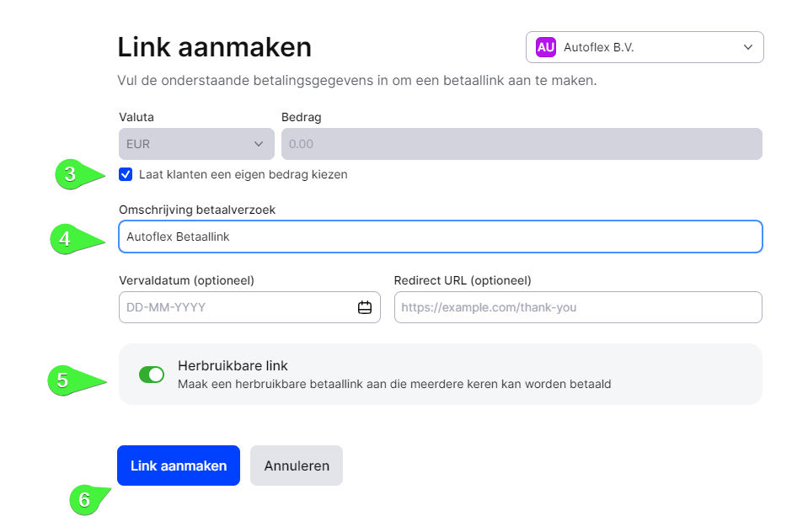Click the 'Link aanmaken' page heading
This screenshot has height=532, width=808.
point(214,47)
